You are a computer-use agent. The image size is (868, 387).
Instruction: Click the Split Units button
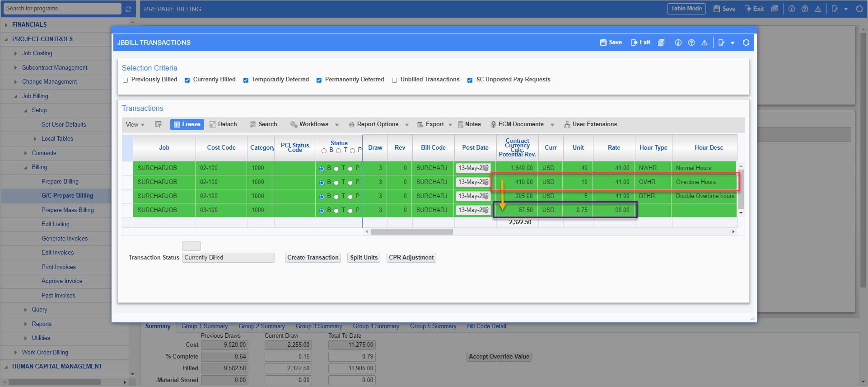[x=364, y=258]
